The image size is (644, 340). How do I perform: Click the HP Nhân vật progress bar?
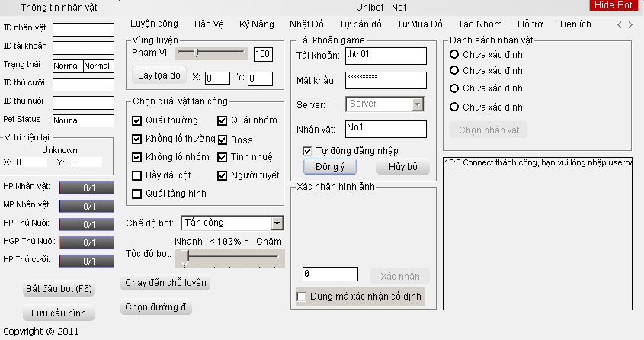coord(87,188)
